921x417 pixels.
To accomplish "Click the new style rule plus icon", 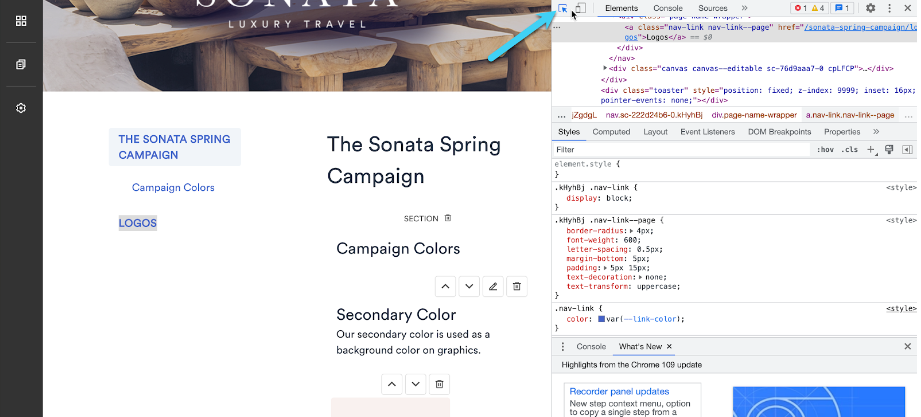I will pyautogui.click(x=872, y=150).
